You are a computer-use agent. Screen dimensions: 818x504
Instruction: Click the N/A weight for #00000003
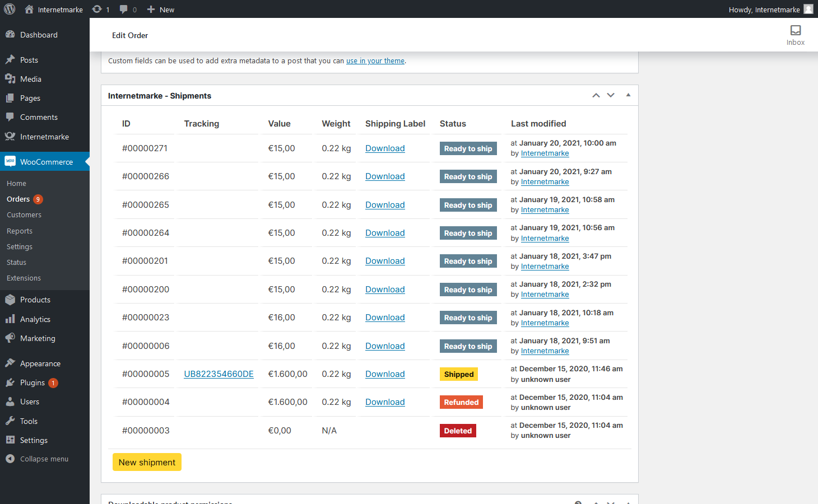click(x=329, y=431)
